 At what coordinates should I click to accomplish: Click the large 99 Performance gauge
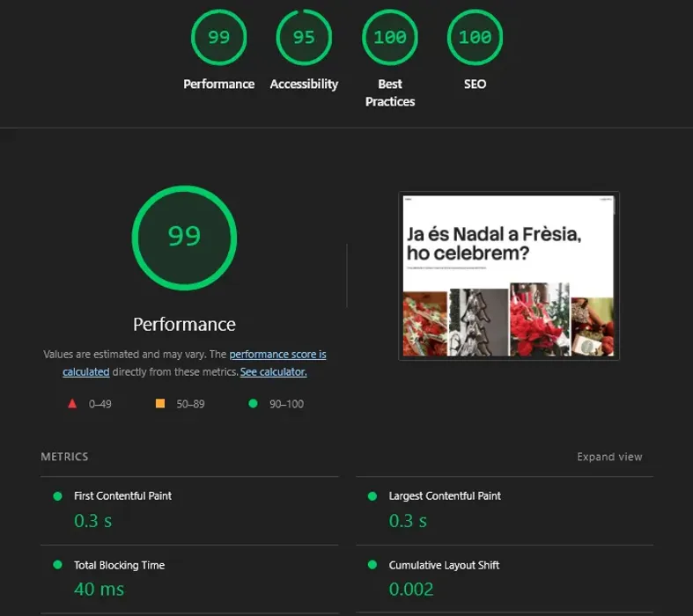point(184,238)
